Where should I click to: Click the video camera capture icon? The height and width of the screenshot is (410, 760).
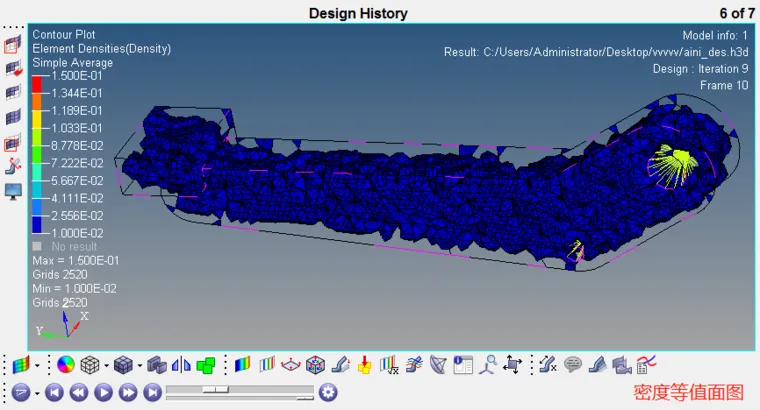621,364
